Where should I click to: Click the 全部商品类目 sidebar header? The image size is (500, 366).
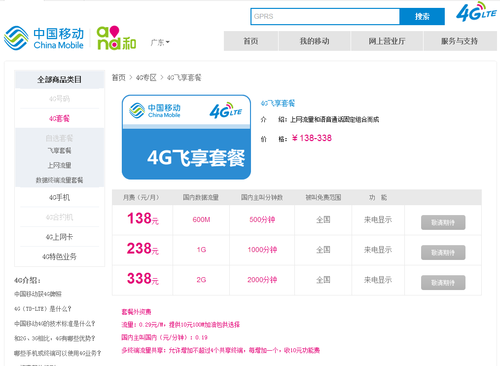pos(59,79)
